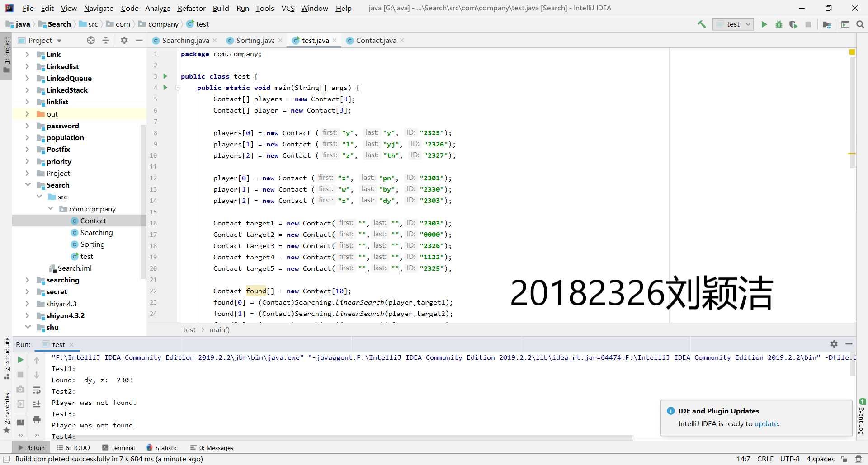Viewport: 868px width, 465px height.
Task: Switch to the Sorting.java tab
Action: [255, 40]
